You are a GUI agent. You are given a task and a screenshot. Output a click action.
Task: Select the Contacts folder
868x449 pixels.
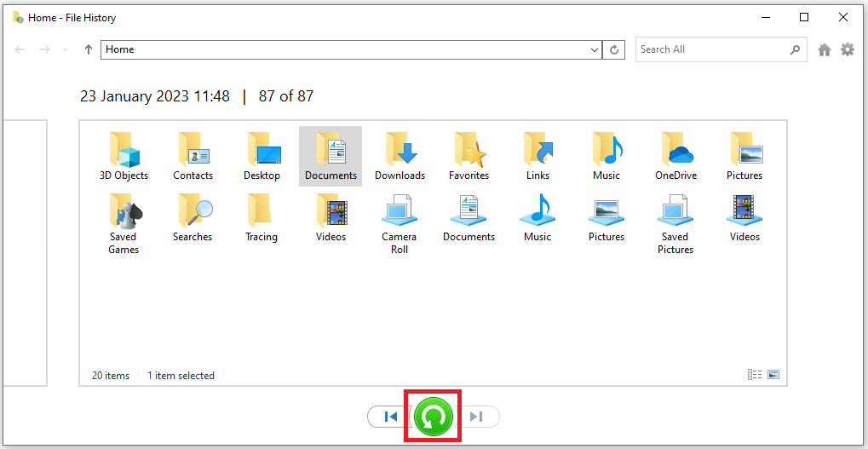(x=193, y=157)
